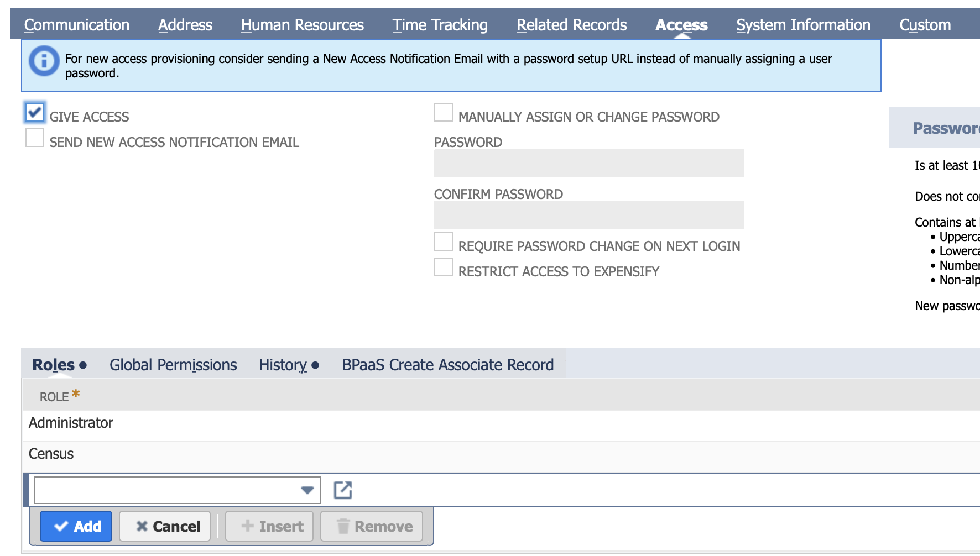Click the Remove button with trash icon

pos(372,526)
